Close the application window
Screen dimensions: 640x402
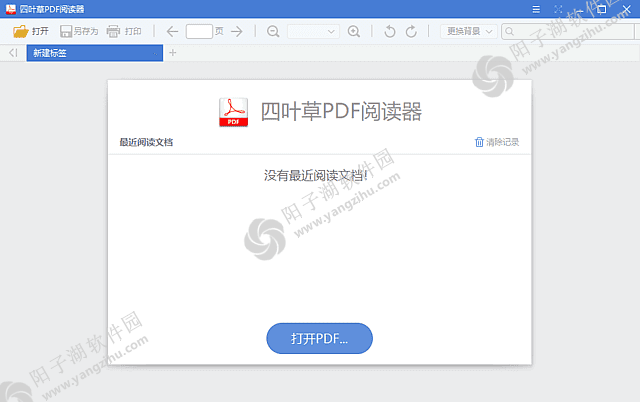click(x=626, y=9)
